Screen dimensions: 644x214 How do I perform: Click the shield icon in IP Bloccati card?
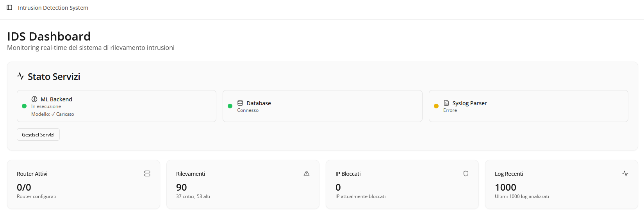(466, 173)
